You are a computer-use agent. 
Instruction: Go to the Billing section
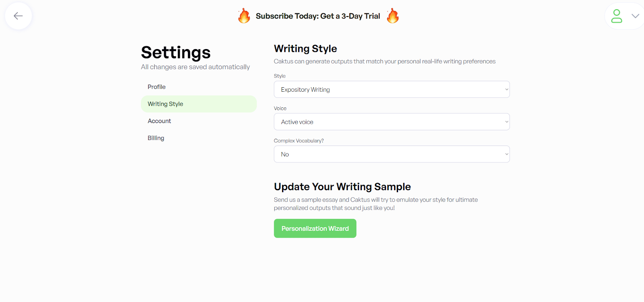point(155,138)
